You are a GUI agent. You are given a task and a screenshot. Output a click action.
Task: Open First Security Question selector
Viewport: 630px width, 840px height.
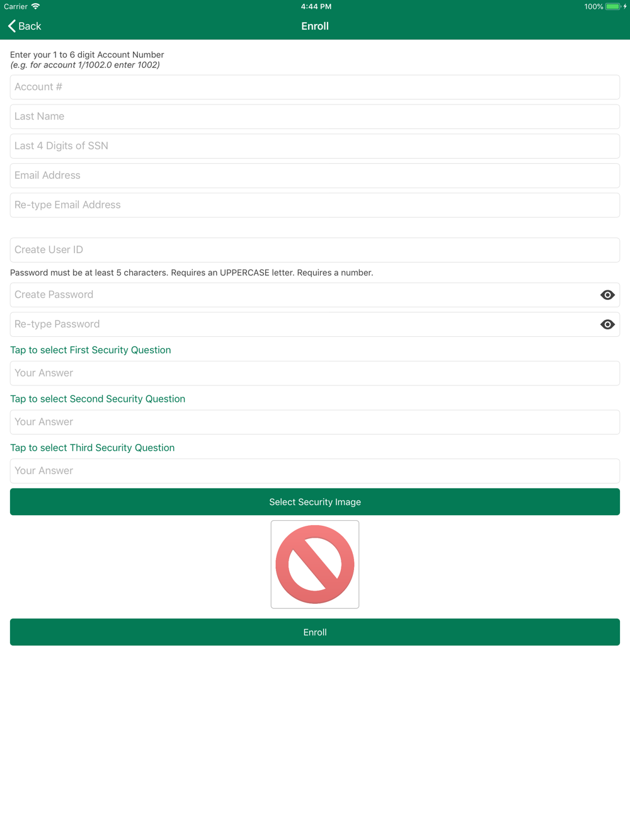point(91,350)
